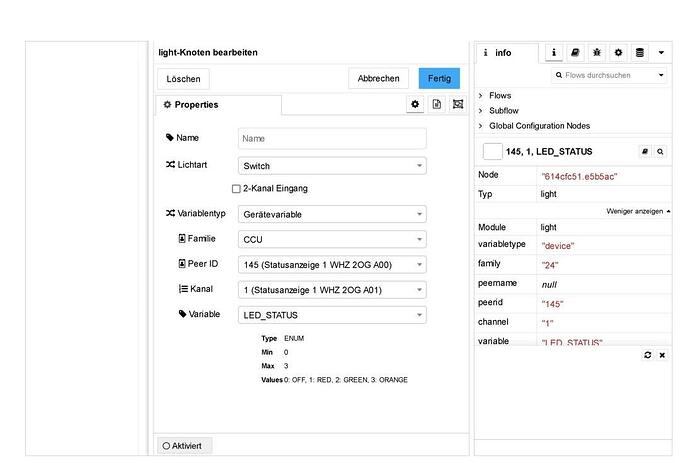Open the Variablentyp dropdown showing Gerätevariable

(x=332, y=214)
